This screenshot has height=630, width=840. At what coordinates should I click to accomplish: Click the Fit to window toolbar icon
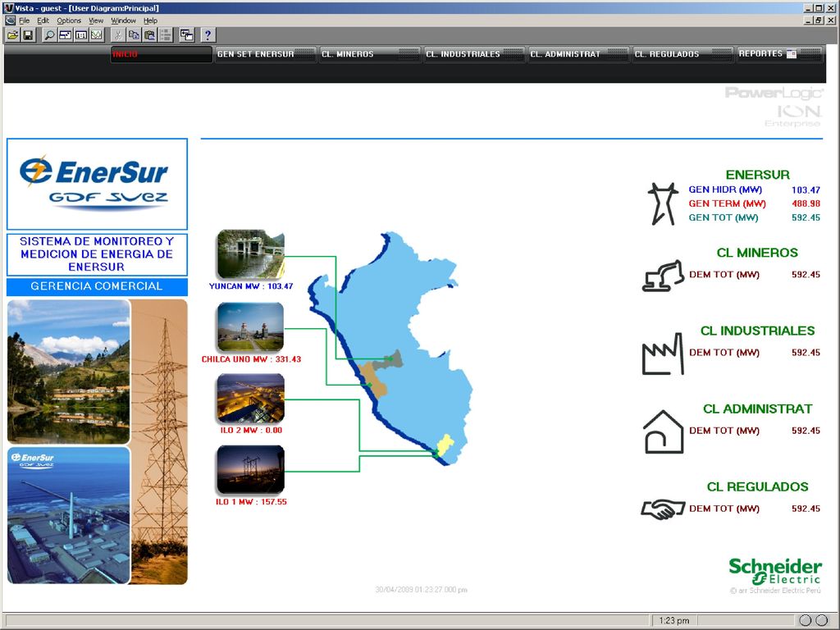(x=66, y=35)
